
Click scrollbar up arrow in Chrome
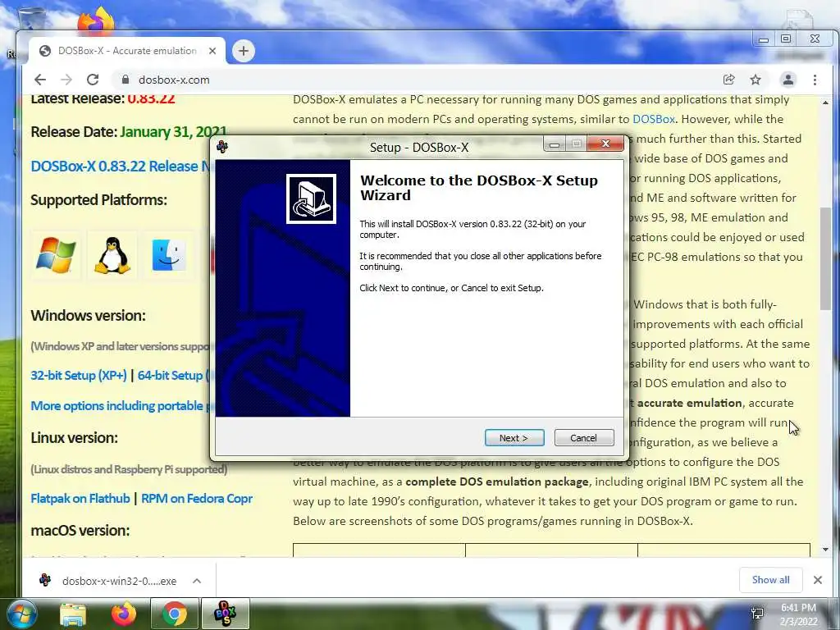825,102
